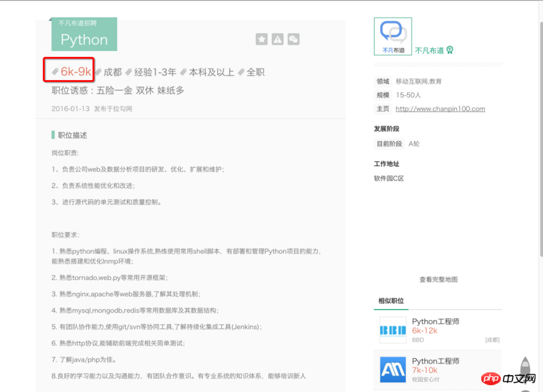Screen dimensions: 543x392
Task: Click the green verification badge icon
Action: (449, 50)
